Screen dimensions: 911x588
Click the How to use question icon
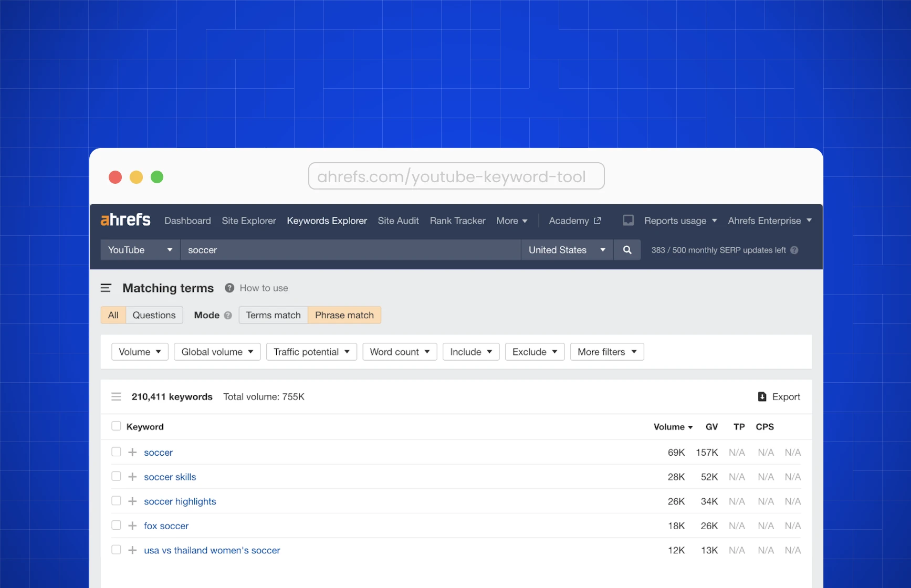click(x=229, y=288)
